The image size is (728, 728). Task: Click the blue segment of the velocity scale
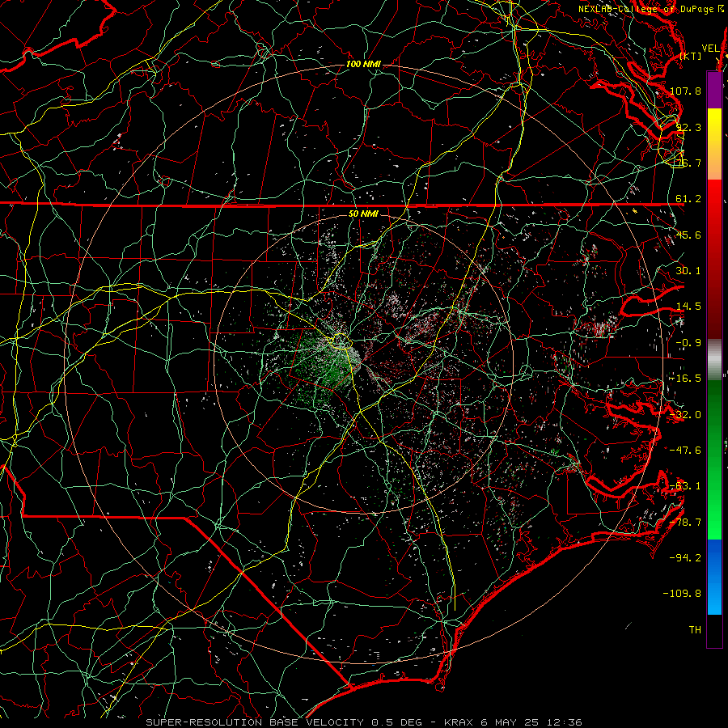pos(714,577)
